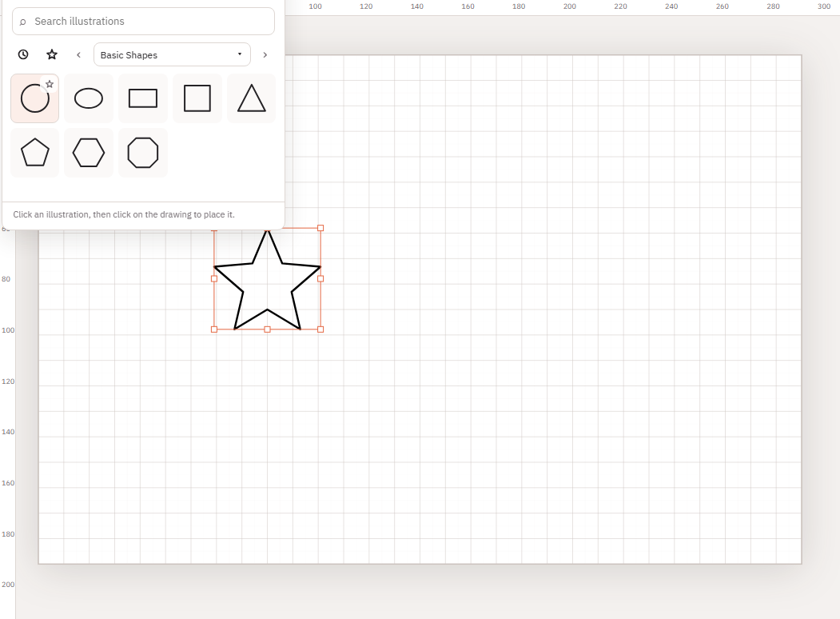The width and height of the screenshot is (840, 619).
Task: Show favorite illustrations star filter
Action: (x=52, y=54)
